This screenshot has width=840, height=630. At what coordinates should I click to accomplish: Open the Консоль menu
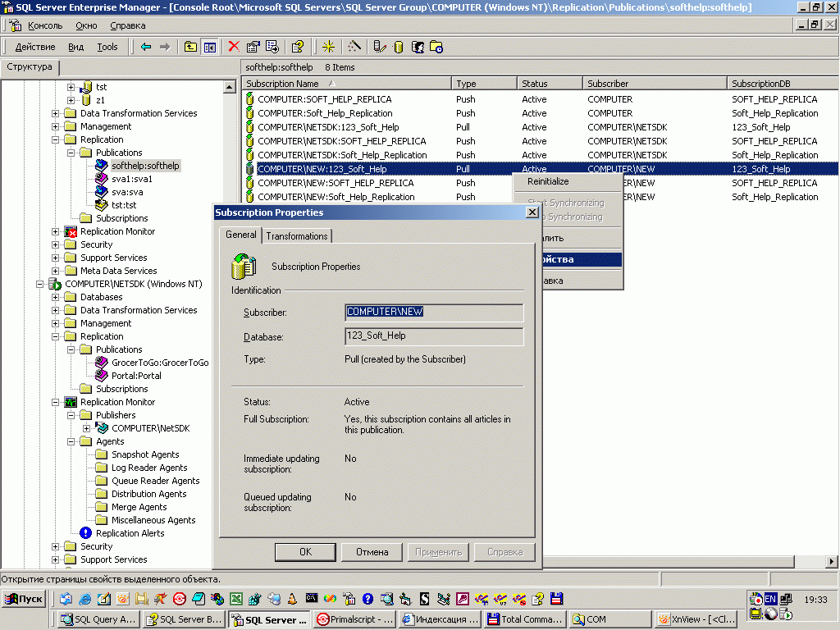pos(45,25)
